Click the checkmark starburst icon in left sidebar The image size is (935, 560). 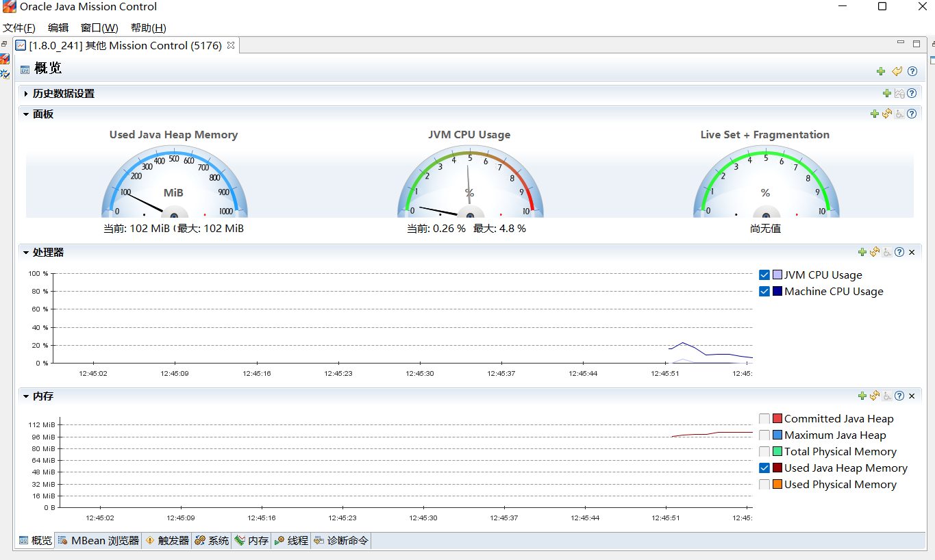point(5,73)
